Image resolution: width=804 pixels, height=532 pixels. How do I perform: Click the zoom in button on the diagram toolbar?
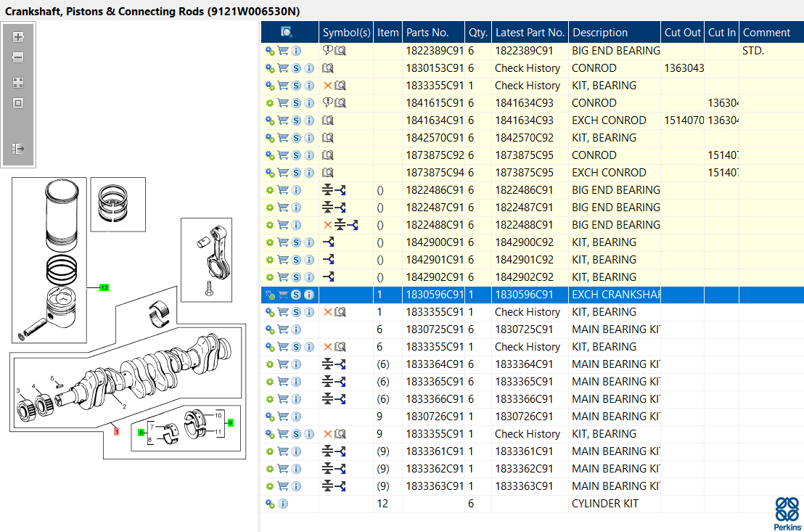pyautogui.click(x=18, y=37)
